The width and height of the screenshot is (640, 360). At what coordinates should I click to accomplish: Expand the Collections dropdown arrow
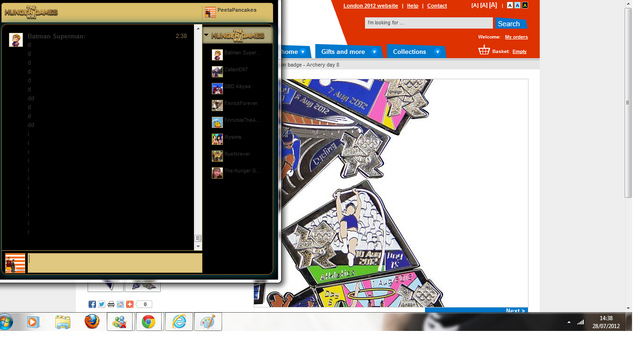pos(437,52)
